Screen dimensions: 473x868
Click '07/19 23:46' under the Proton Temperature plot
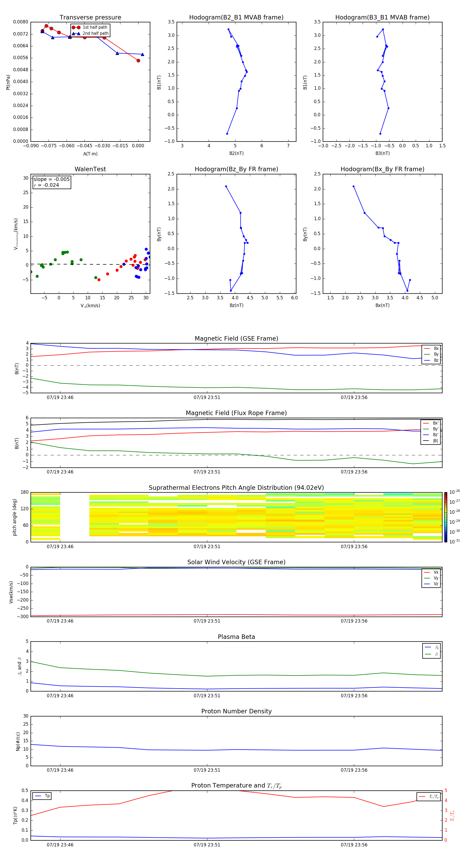(60, 845)
